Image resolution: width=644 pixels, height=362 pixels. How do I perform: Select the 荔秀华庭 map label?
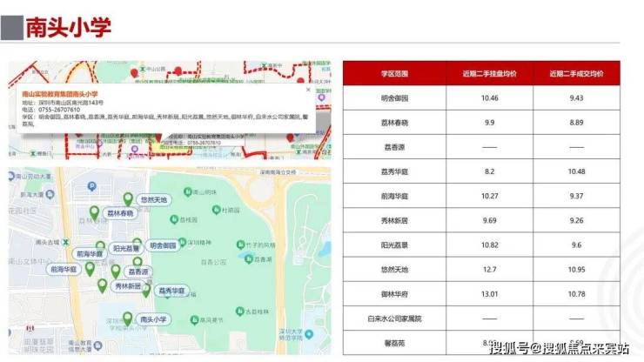pyautogui.click(x=171, y=291)
